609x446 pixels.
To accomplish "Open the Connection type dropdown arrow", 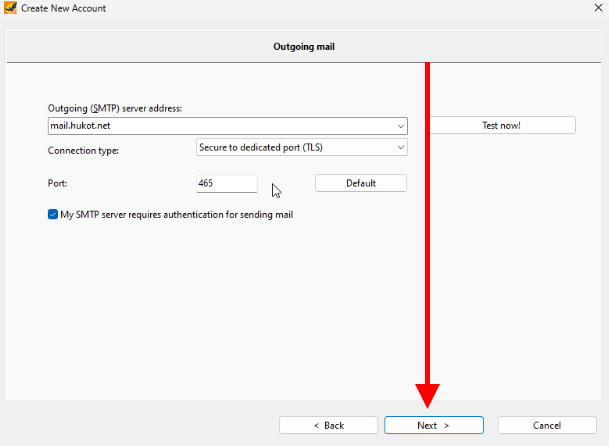I will click(x=400, y=148).
